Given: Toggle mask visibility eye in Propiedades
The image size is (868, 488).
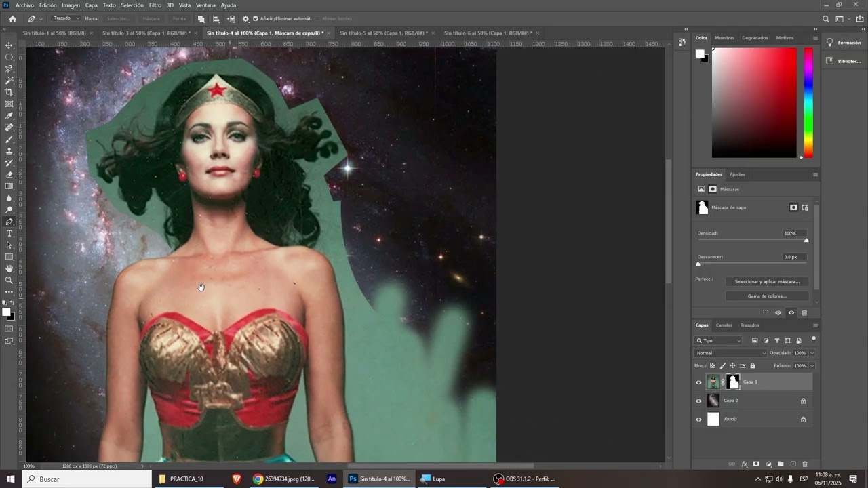Looking at the screenshot, I should click(791, 312).
